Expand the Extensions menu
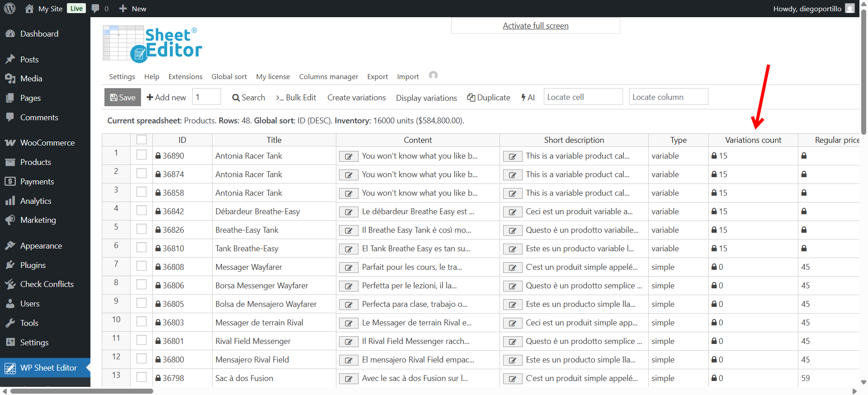Image resolution: width=868 pixels, height=395 pixels. click(185, 77)
